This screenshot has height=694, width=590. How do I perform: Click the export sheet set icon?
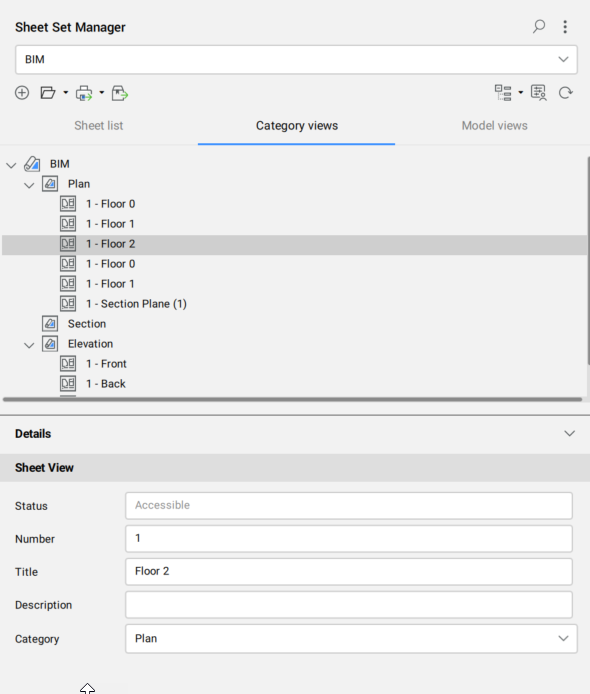point(120,93)
